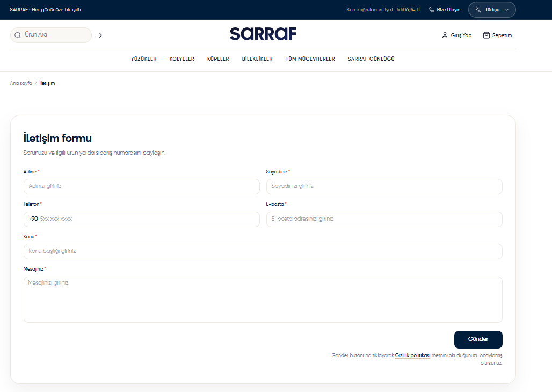Go home via the SARRAF logo
The height and width of the screenshot is (392, 552).
tap(263, 34)
